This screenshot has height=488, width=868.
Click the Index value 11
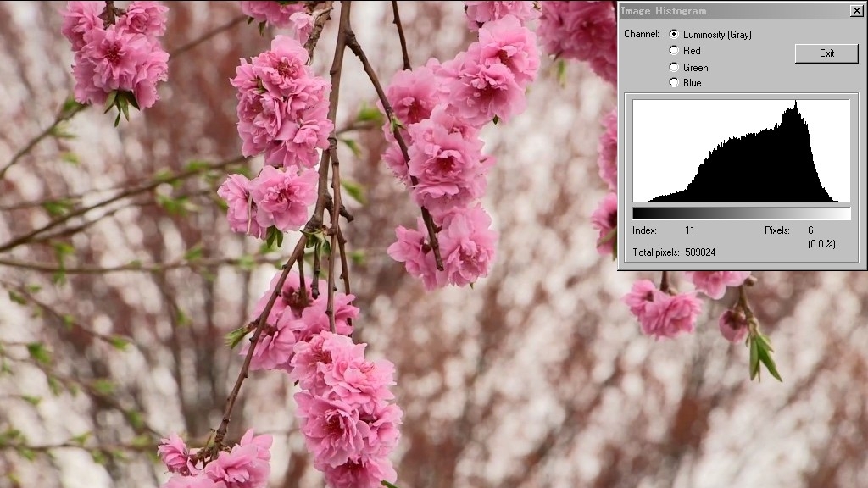[689, 230]
